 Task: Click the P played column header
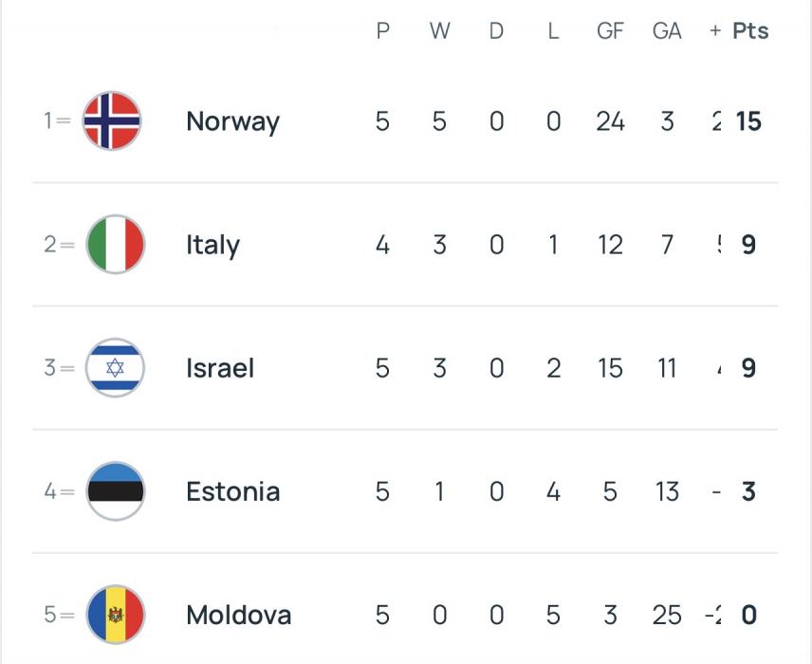click(382, 30)
